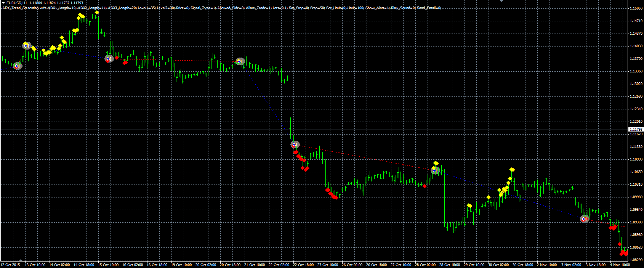Click the 20 Oct 18:00 time label

(230, 265)
